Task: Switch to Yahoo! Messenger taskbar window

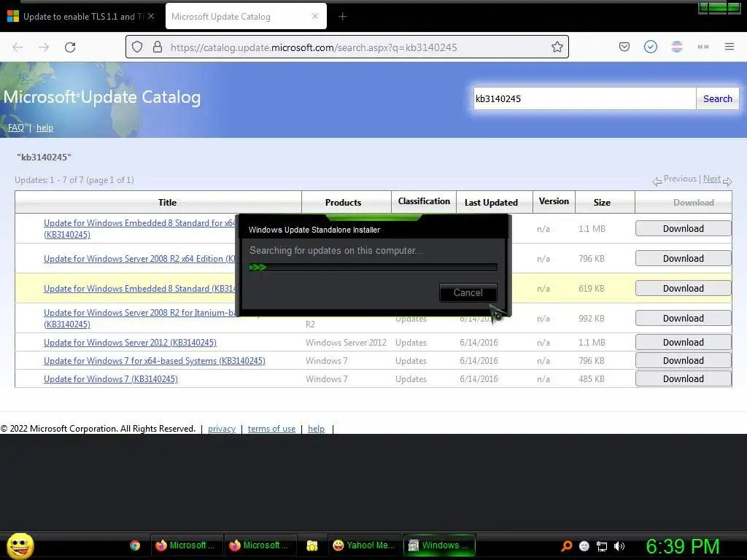Action: 365,545
